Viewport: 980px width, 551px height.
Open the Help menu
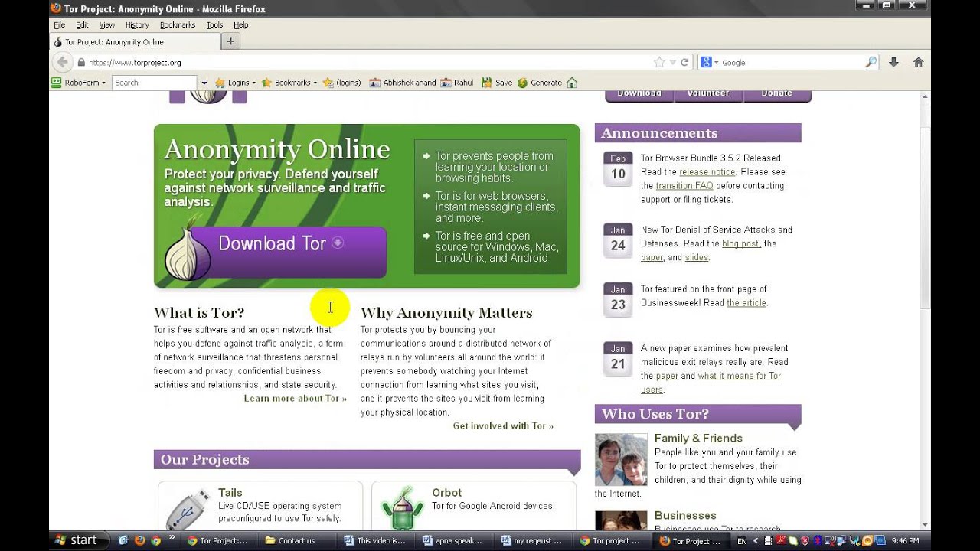241,24
